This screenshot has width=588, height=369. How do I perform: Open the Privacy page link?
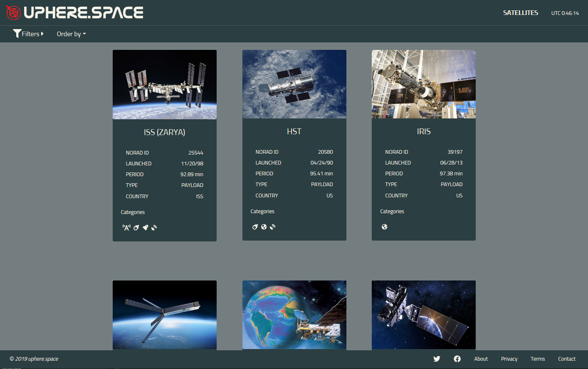[x=509, y=359]
